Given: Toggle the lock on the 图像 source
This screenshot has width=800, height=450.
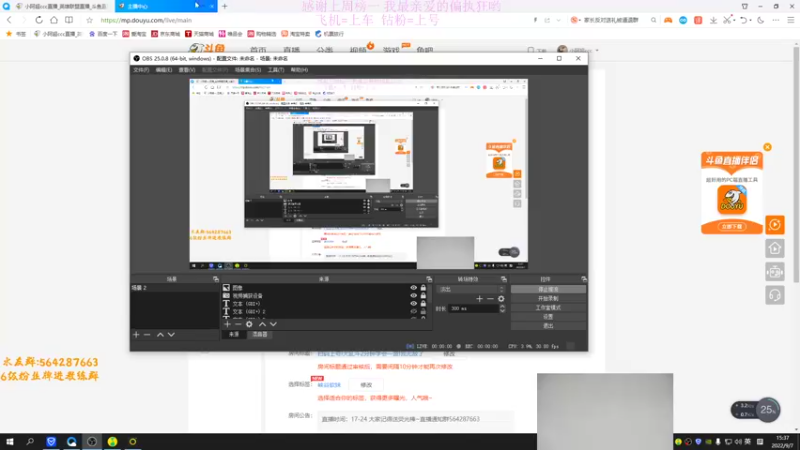Looking at the screenshot, I should [423, 288].
